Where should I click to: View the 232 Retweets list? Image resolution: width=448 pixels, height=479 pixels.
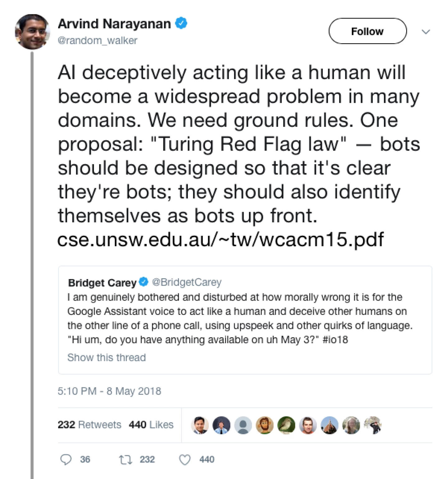pyautogui.click(x=90, y=424)
